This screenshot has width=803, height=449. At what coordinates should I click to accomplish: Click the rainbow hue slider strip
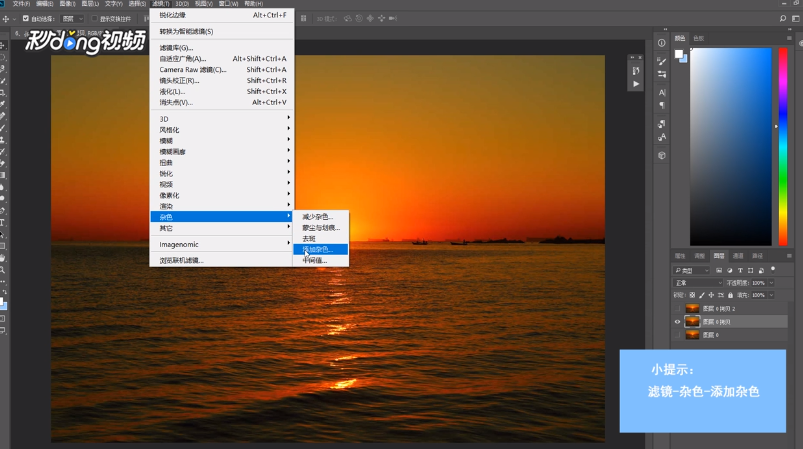coord(783,147)
